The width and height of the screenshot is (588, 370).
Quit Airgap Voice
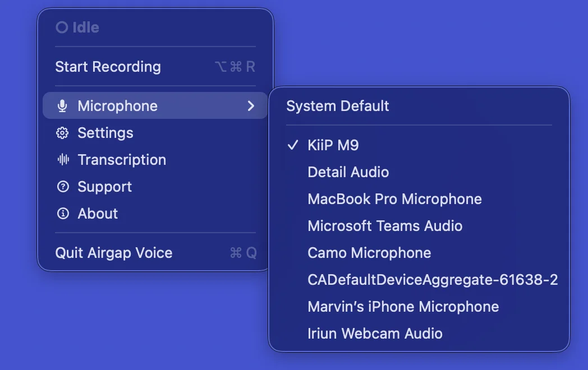[x=114, y=253]
